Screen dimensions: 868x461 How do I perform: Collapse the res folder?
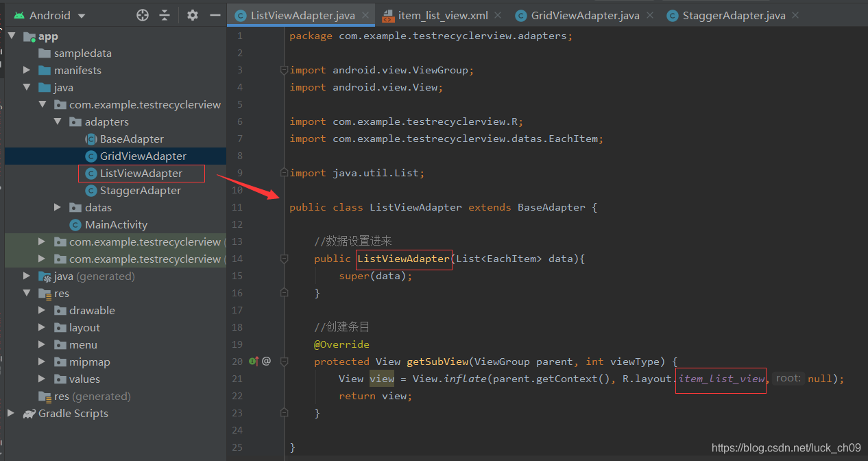[27, 293]
